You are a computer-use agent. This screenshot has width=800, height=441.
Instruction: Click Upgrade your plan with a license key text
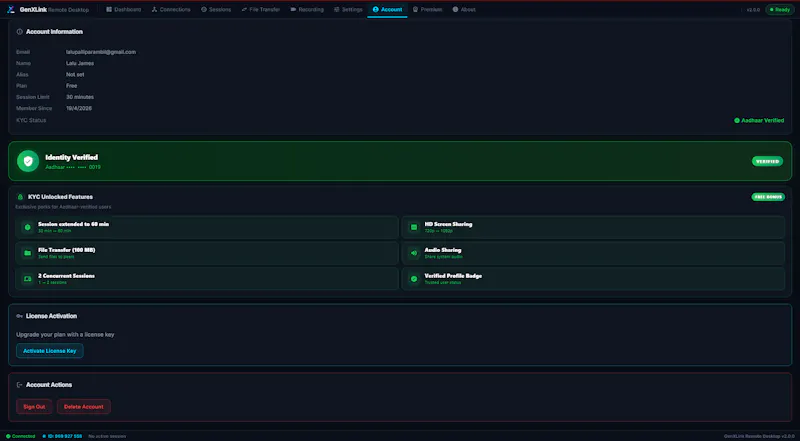65,335
